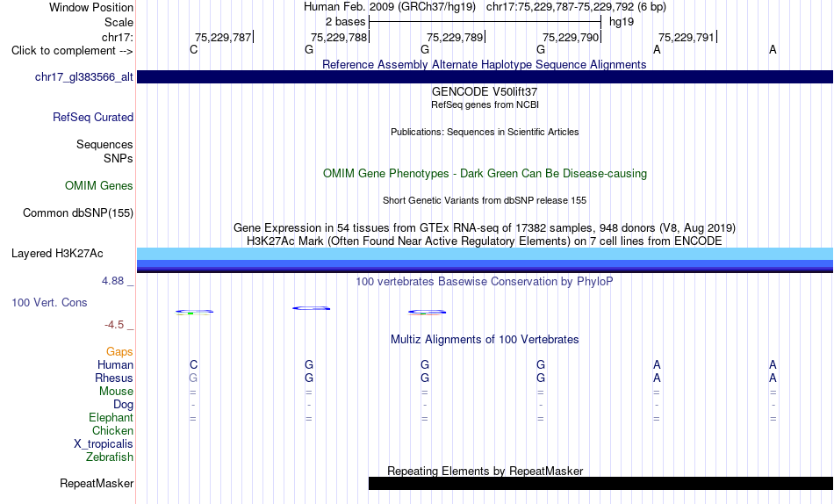
Task: Click the chr17: base position label
Action: [x=117, y=37]
